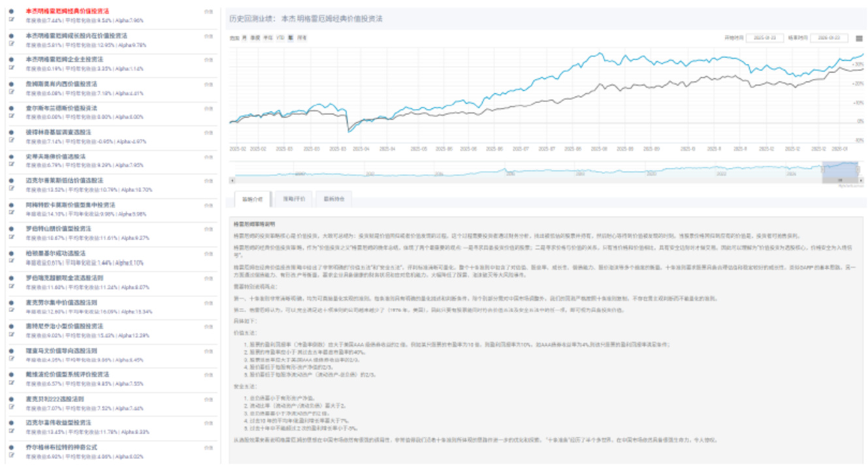This screenshot has width=868, height=466.
Task: Select the YTD zoom range option
Action: (x=280, y=39)
